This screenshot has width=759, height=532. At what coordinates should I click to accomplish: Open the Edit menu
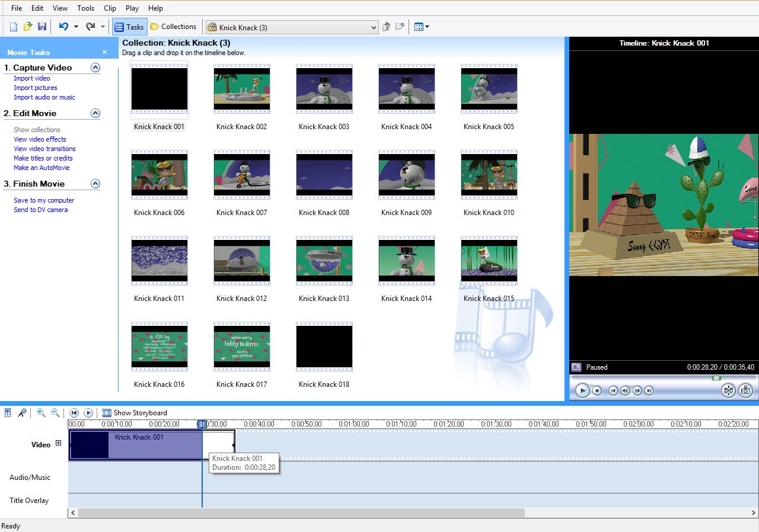pos(37,8)
